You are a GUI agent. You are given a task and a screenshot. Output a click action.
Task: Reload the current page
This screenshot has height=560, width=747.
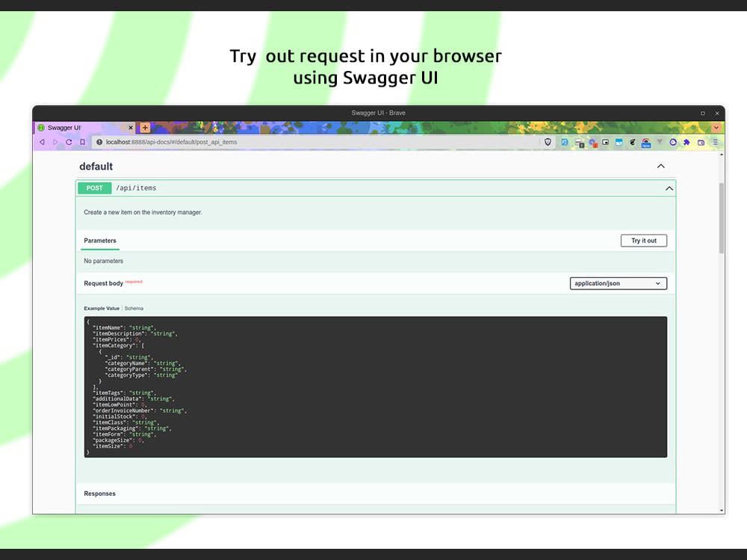(x=69, y=142)
